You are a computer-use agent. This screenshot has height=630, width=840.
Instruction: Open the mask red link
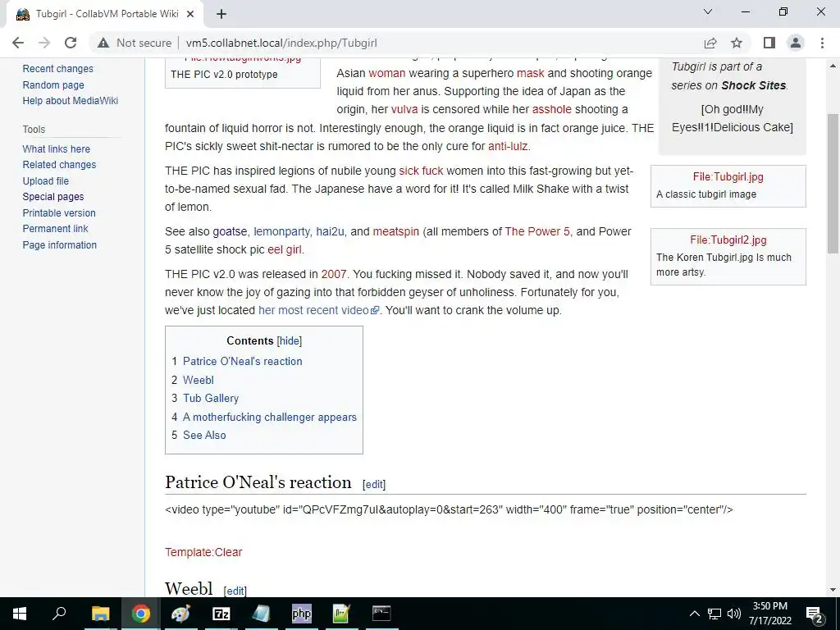tap(531, 73)
